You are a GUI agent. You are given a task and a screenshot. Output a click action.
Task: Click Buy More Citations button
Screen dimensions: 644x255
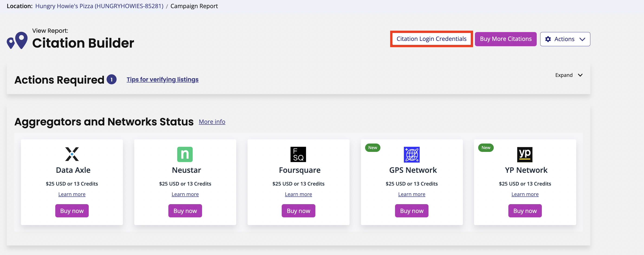tap(506, 39)
